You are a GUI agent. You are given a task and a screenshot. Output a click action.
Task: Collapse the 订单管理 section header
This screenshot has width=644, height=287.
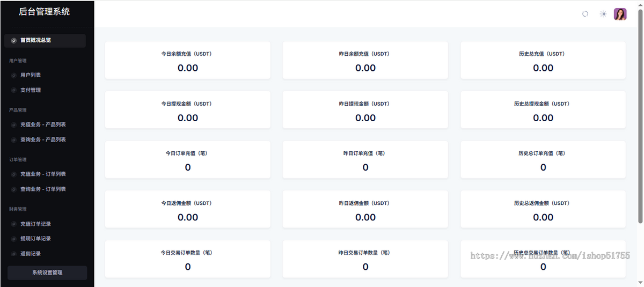[x=18, y=159]
